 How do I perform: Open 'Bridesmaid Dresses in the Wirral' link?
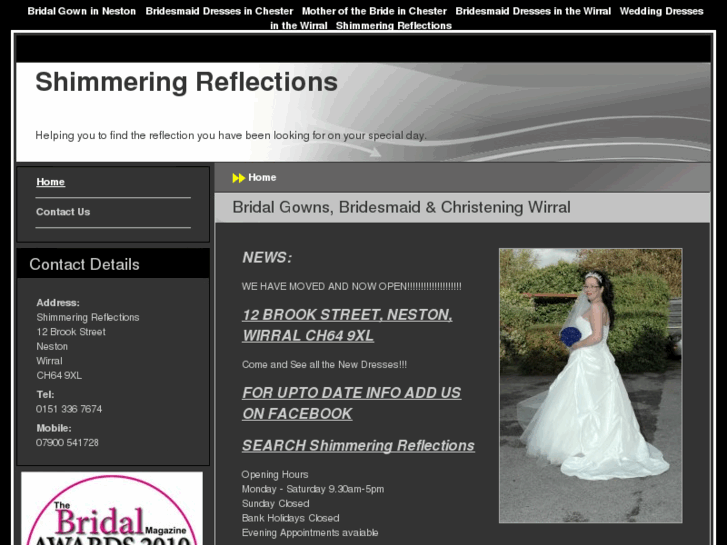533,11
